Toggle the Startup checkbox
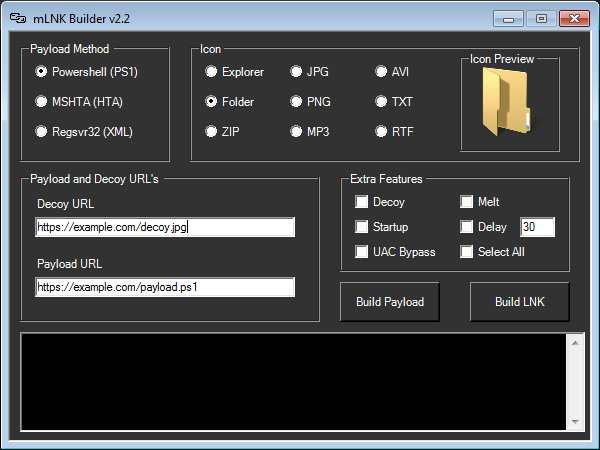 [362, 227]
